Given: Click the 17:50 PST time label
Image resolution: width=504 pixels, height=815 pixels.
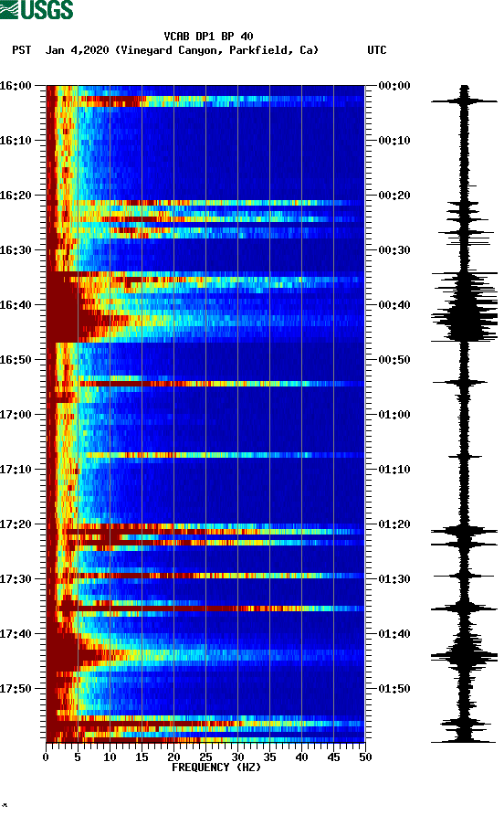Looking at the screenshot, I should [16, 689].
